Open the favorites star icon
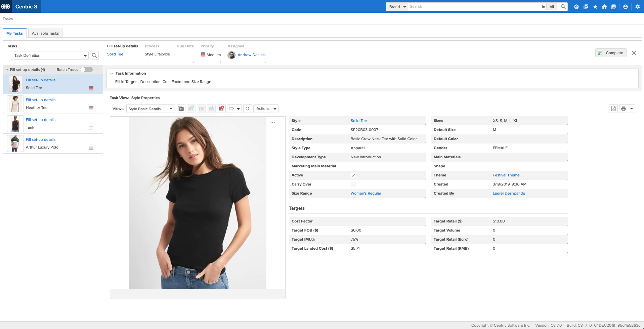This screenshot has width=644, height=329. (595, 7)
